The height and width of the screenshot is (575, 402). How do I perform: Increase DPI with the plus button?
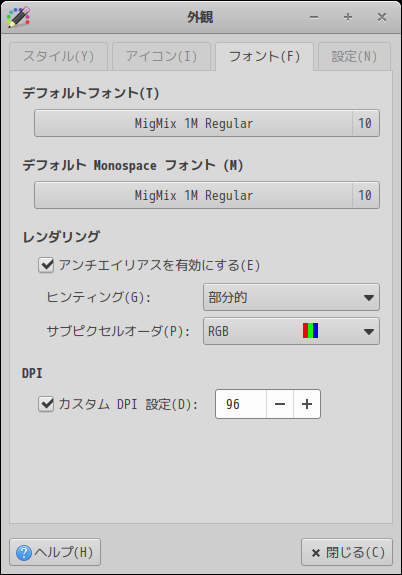coord(307,404)
